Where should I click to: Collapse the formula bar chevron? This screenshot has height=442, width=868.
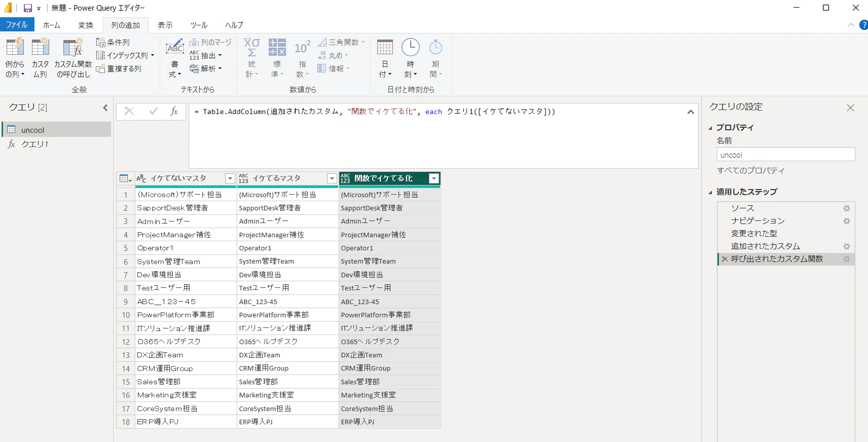coord(691,112)
